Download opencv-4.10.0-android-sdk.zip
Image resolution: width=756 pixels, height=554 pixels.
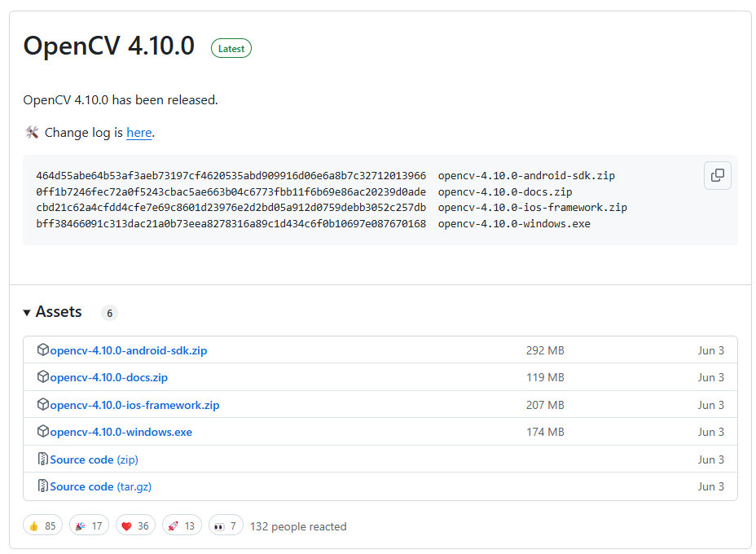[129, 350]
